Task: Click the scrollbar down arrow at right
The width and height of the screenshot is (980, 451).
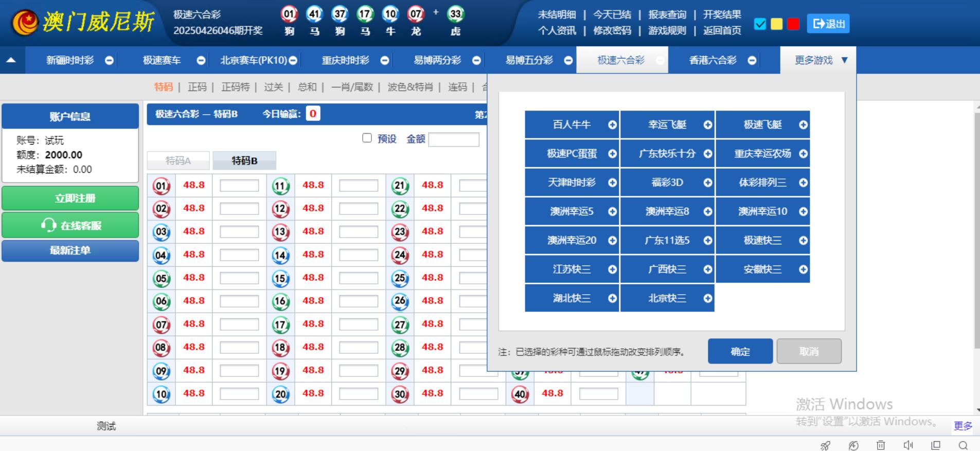Action: click(977, 410)
